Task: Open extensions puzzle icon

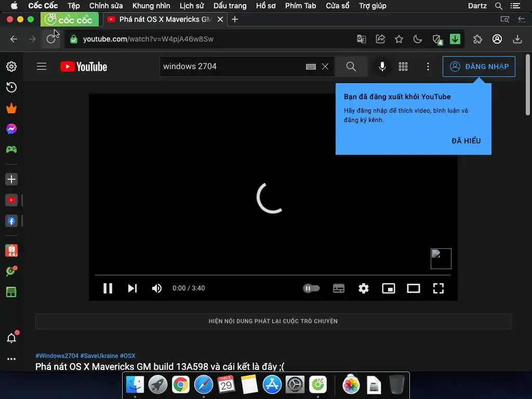Action: point(478,39)
